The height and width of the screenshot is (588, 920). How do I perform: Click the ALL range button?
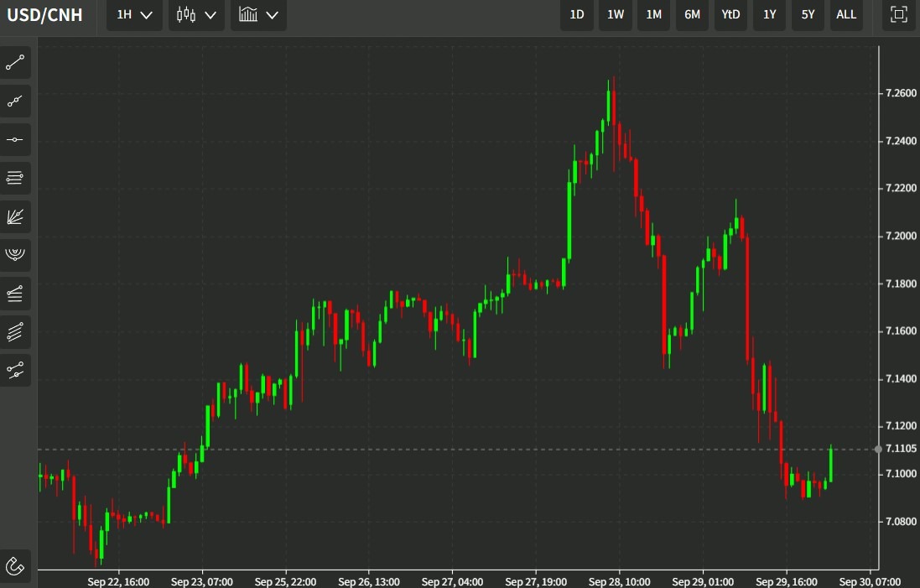pos(846,14)
